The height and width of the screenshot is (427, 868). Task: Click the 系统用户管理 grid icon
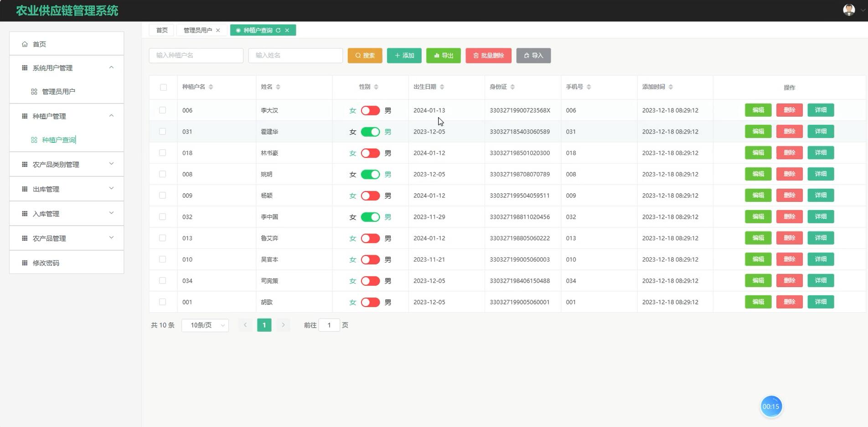tap(25, 67)
